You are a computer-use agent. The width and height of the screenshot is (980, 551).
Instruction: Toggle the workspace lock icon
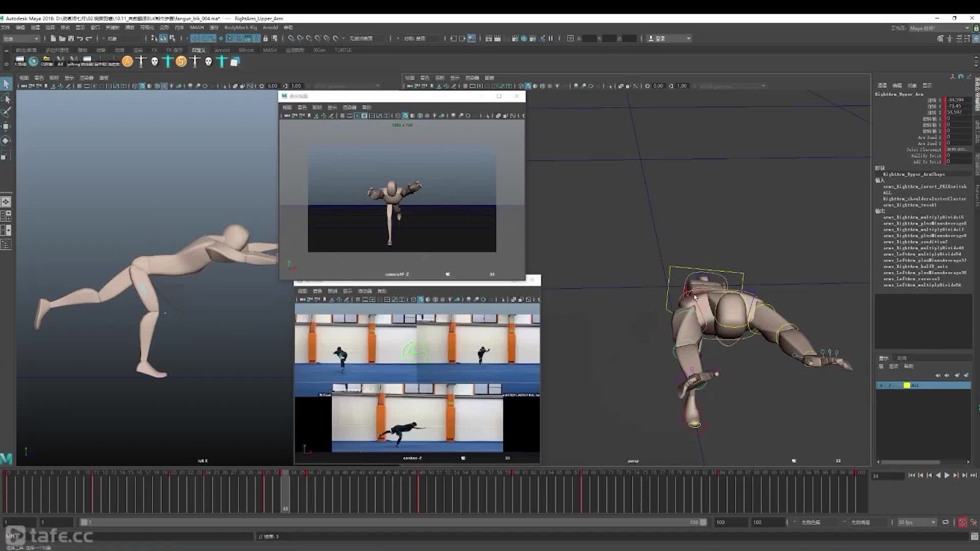pyautogui.click(x=976, y=28)
